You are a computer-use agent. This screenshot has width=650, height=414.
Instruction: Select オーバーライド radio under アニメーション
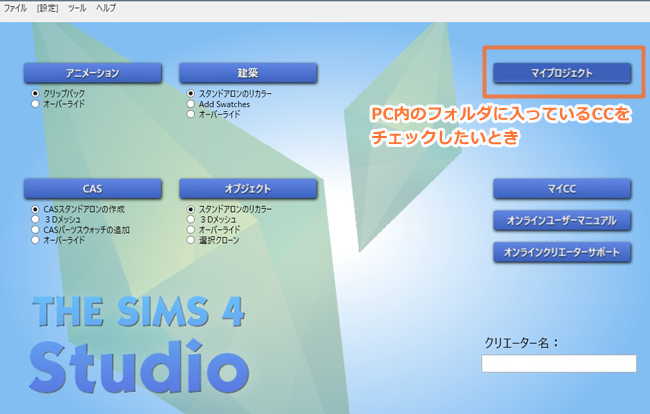pos(35,104)
